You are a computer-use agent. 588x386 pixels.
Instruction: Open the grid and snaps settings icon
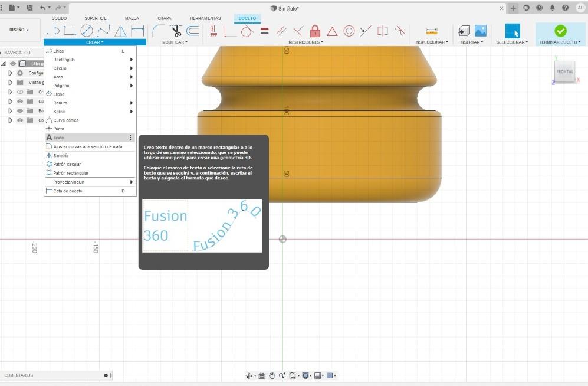pyautogui.click(x=318, y=375)
